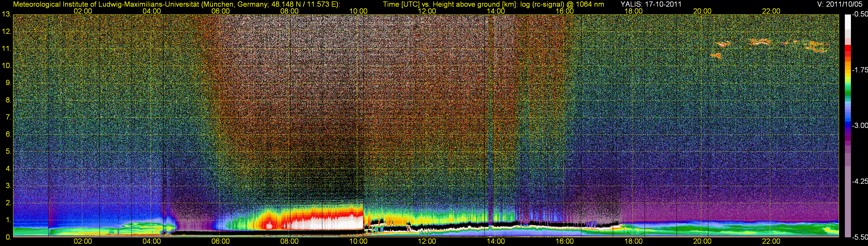Click the -4.25 colorbar value
The height and width of the screenshot is (246, 868).
point(860,181)
